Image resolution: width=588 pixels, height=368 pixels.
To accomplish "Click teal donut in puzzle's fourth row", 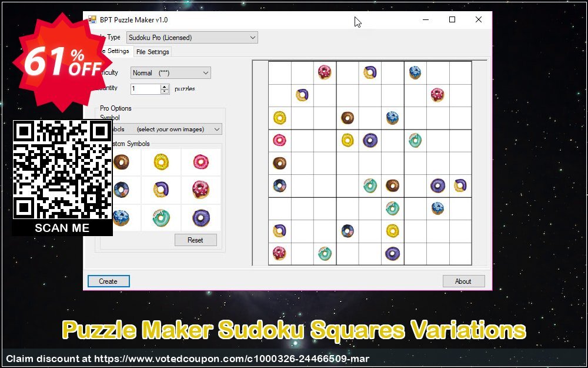I will pyautogui.click(x=415, y=141).
